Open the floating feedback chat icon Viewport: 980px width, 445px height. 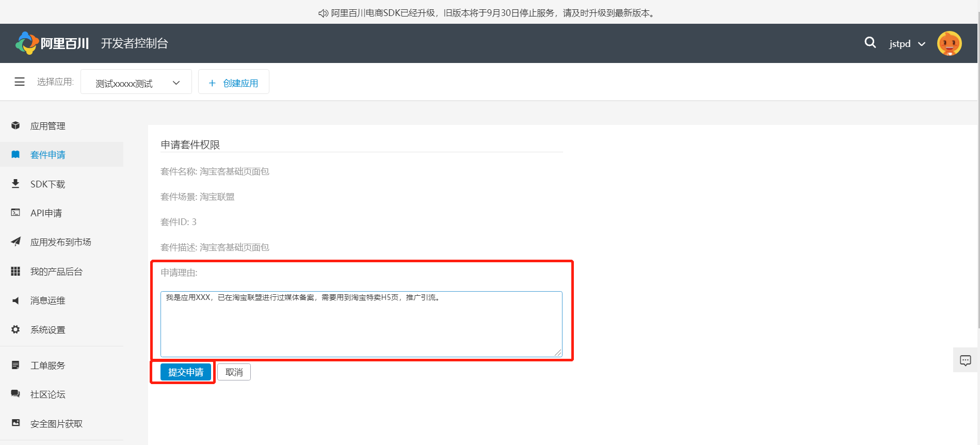point(966,360)
